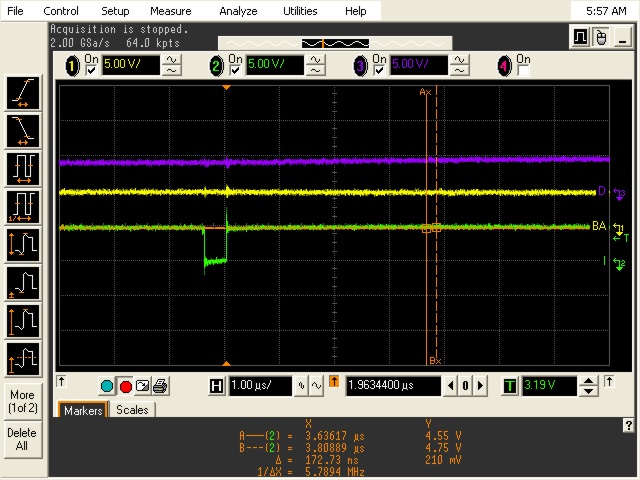Screen dimensions: 640x480
Task: Open the File menu
Action: (16, 11)
